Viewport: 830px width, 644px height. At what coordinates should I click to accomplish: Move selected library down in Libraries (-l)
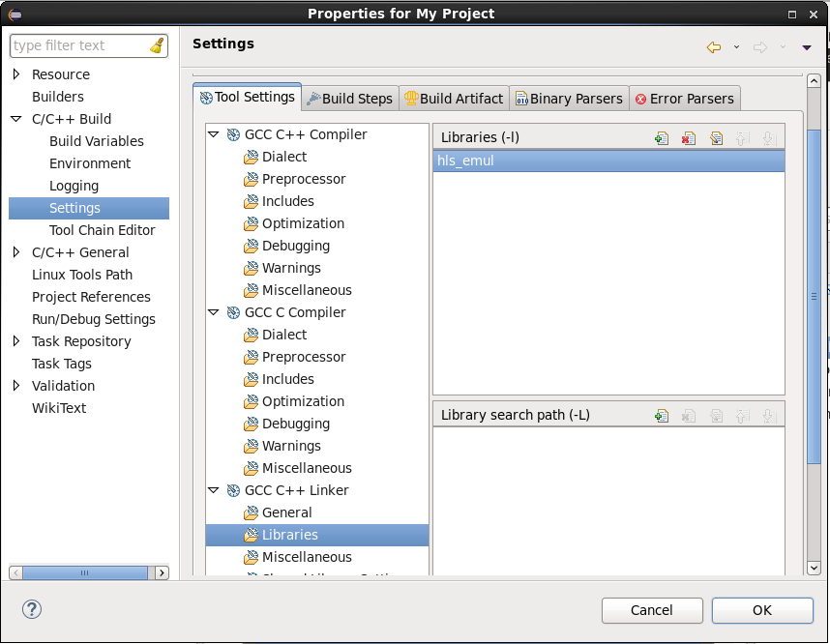[x=769, y=138]
